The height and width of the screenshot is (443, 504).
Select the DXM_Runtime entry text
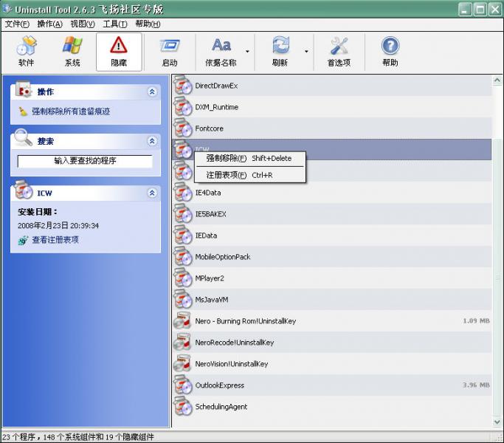tap(217, 107)
